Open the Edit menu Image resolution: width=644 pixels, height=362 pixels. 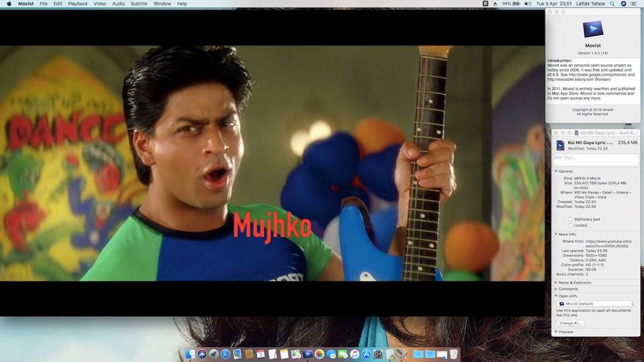tap(58, 4)
